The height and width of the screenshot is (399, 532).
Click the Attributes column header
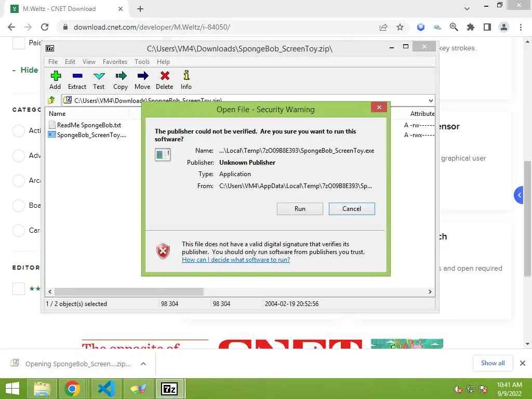click(422, 114)
